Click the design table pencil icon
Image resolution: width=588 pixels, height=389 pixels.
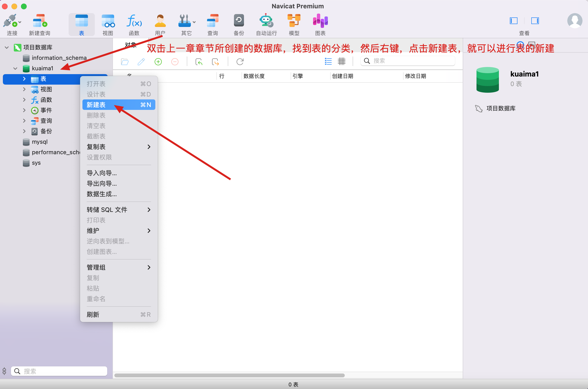click(x=141, y=61)
